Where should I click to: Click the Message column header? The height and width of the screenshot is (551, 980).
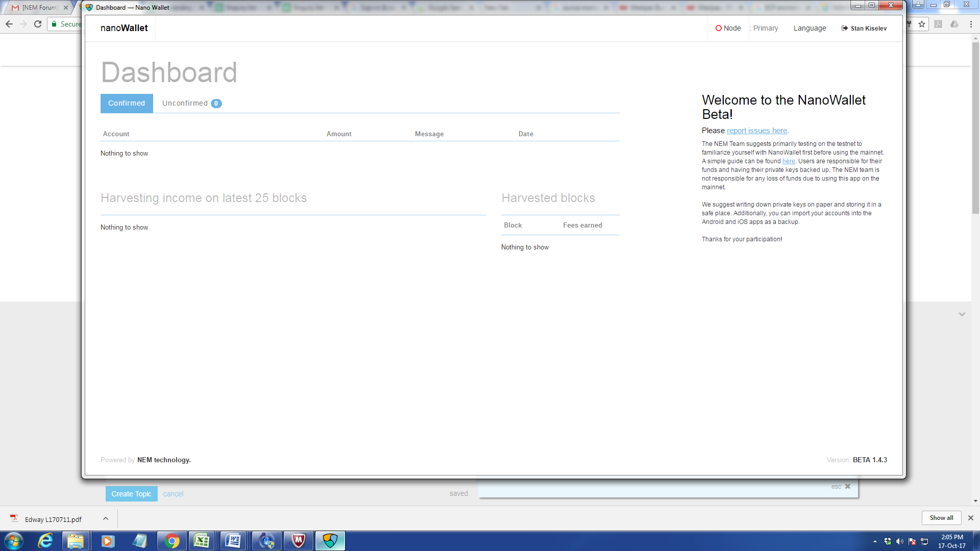429,134
